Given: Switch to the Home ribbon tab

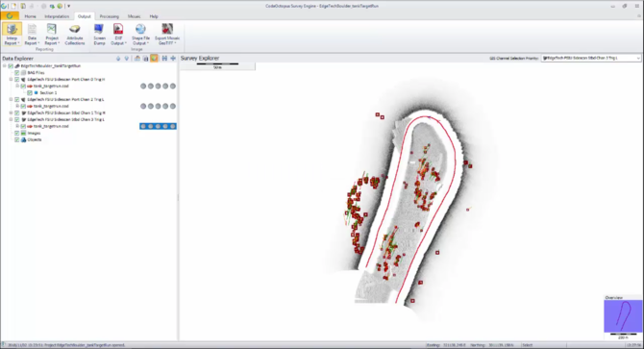Looking at the screenshot, I should point(30,16).
